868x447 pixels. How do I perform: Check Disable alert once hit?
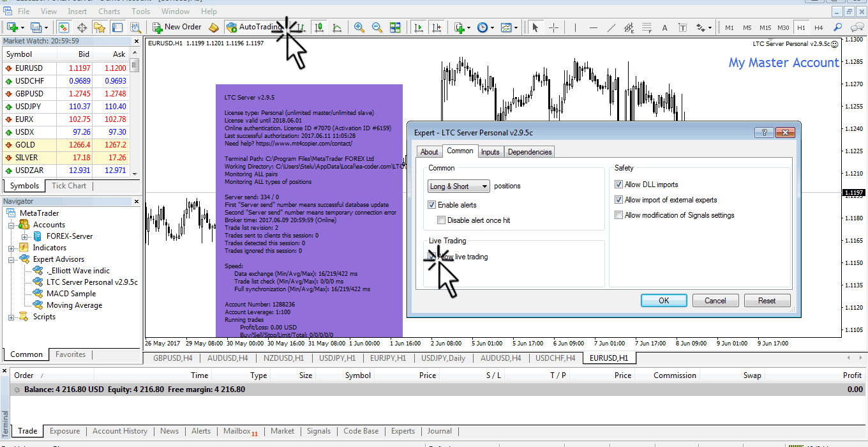[442, 220]
